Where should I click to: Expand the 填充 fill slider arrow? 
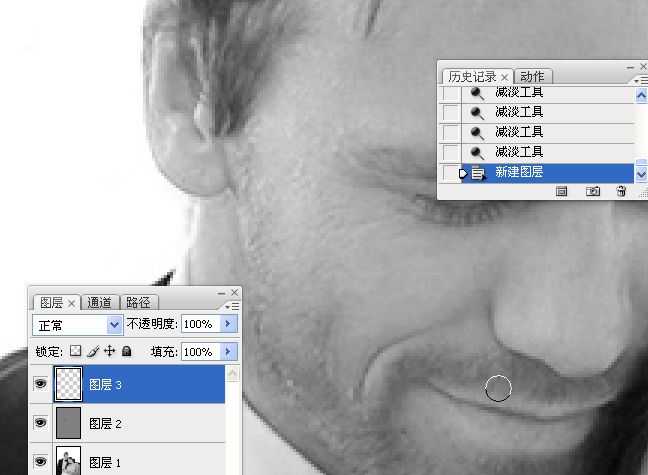[229, 352]
